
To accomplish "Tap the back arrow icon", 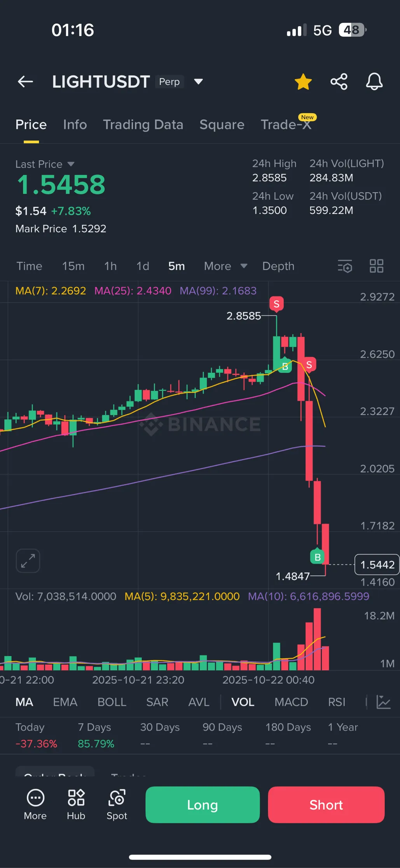I will (x=26, y=82).
